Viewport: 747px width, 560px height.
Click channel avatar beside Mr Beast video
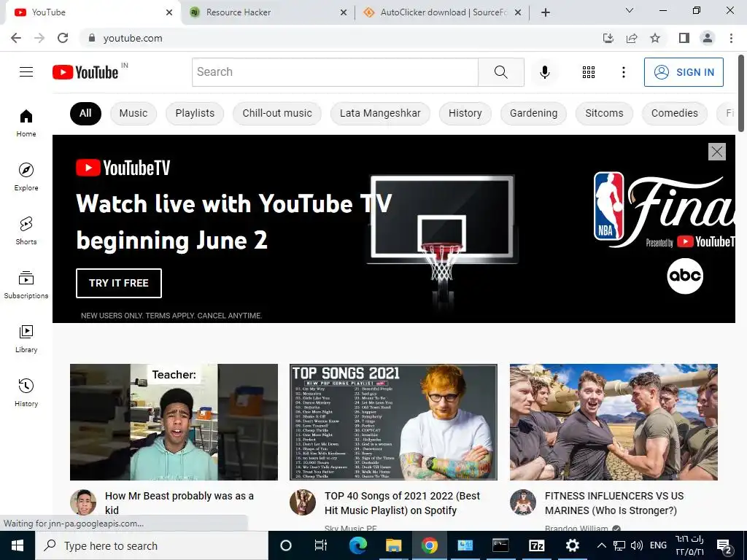(83, 502)
